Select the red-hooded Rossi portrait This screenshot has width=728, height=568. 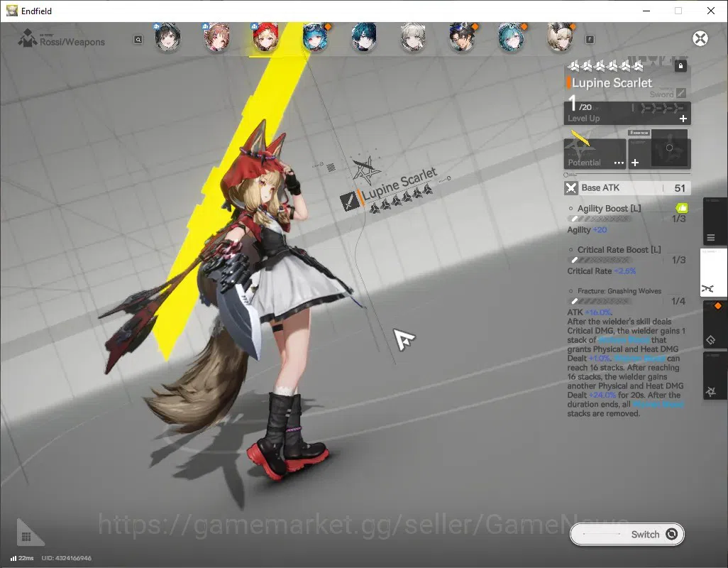tap(265, 37)
